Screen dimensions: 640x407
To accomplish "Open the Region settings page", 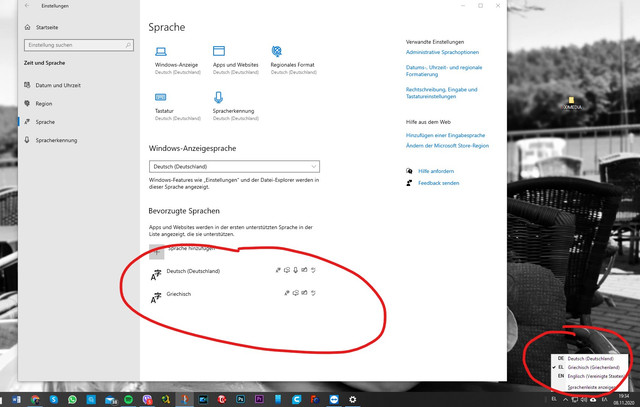I will pos(38,104).
